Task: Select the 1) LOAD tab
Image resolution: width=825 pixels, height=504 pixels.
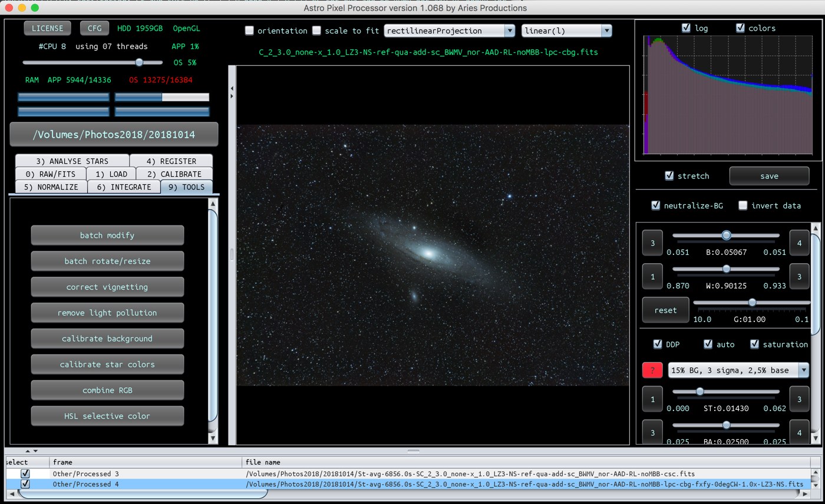Action: 111,174
